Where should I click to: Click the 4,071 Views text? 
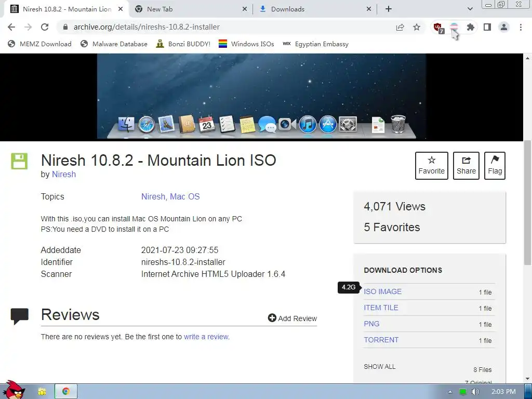pos(395,206)
